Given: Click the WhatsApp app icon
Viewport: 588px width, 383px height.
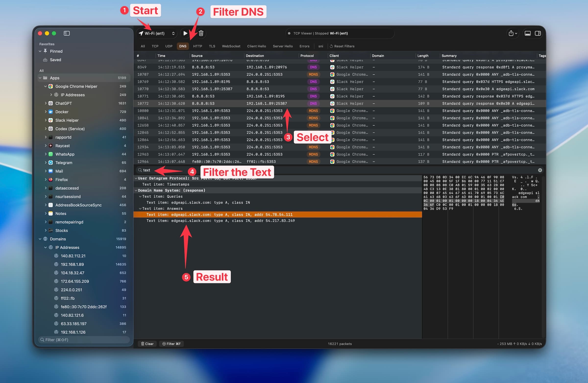Looking at the screenshot, I should (51, 154).
